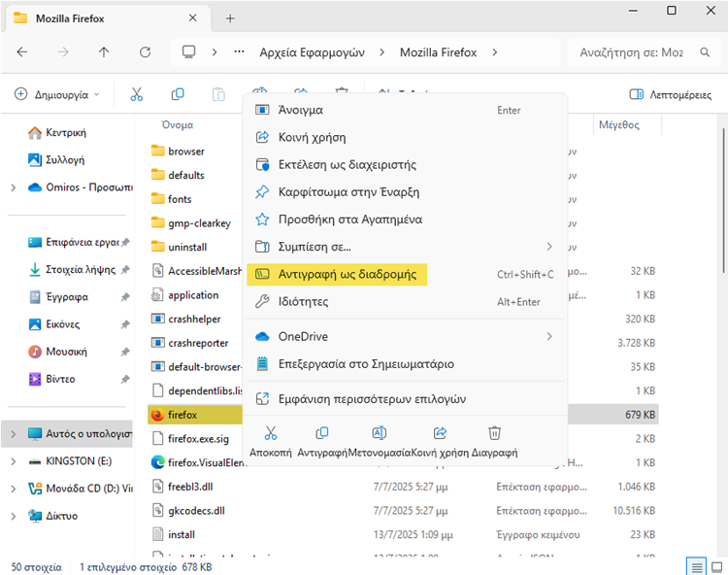Click the search magnifier icon
Screen dimensions: 728x575
pyautogui.click(x=705, y=52)
